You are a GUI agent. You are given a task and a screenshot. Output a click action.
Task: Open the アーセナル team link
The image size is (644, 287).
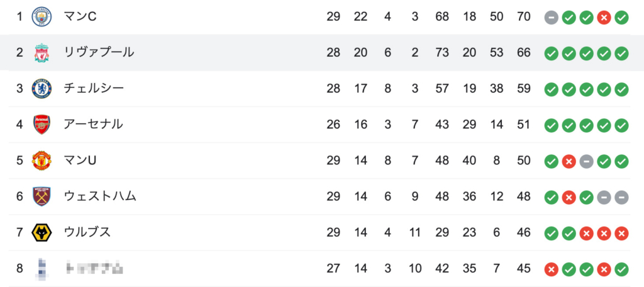coord(93,124)
